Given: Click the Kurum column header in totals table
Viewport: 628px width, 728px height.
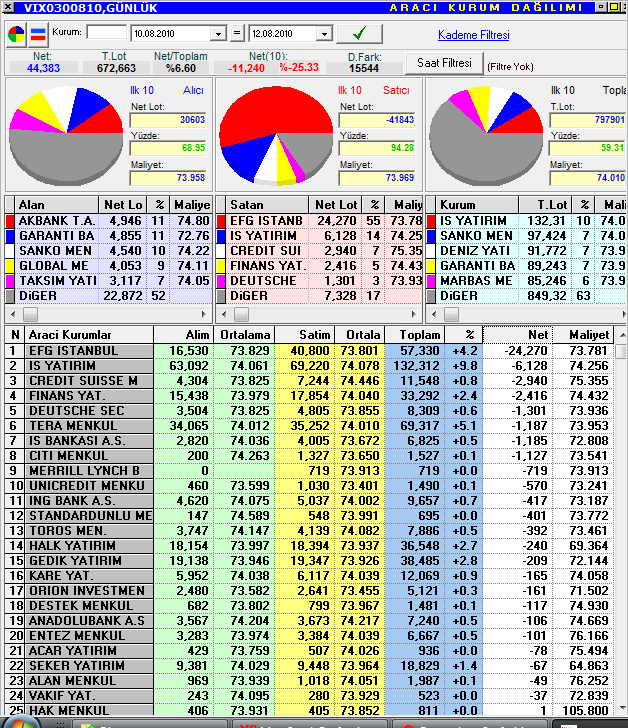Looking at the screenshot, I should click(477, 205).
